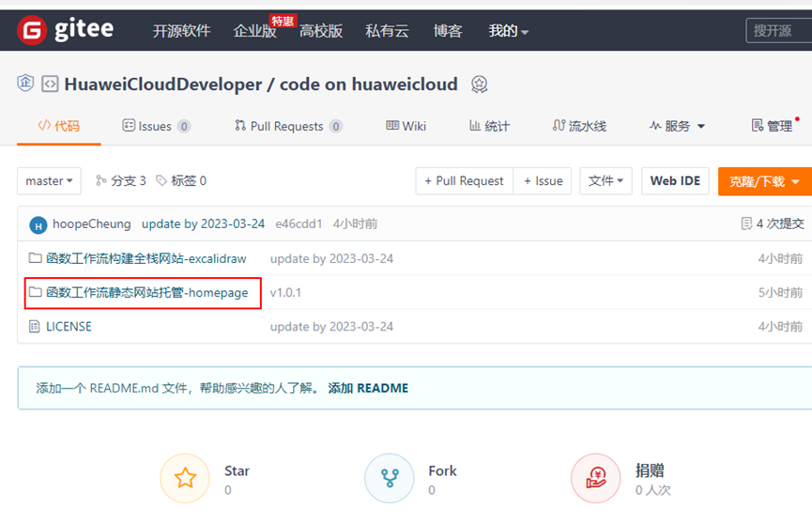Click the v1.0.1 commit message

(x=285, y=293)
